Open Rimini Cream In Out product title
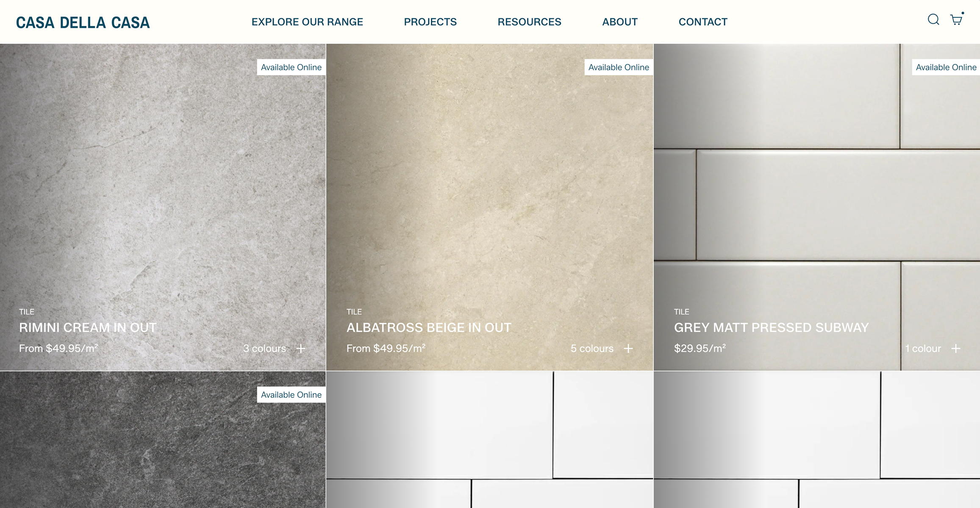 (88, 328)
